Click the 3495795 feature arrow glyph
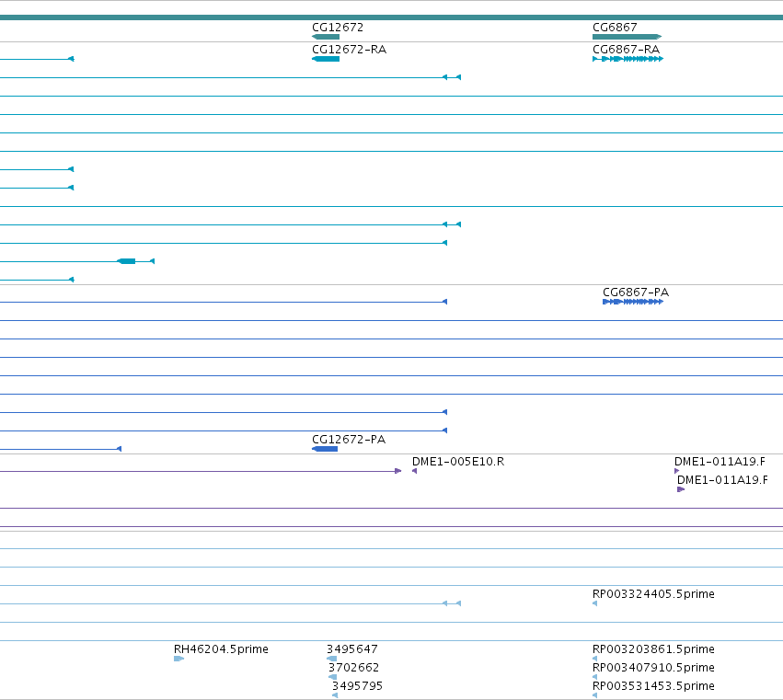This screenshot has width=783, height=700. (335, 695)
